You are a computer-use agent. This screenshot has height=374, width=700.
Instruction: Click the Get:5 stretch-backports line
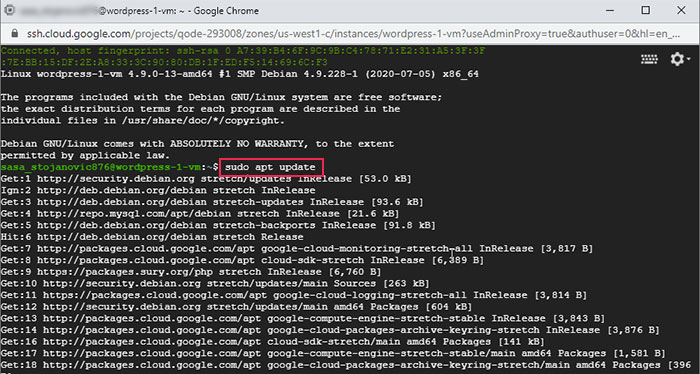218,225
